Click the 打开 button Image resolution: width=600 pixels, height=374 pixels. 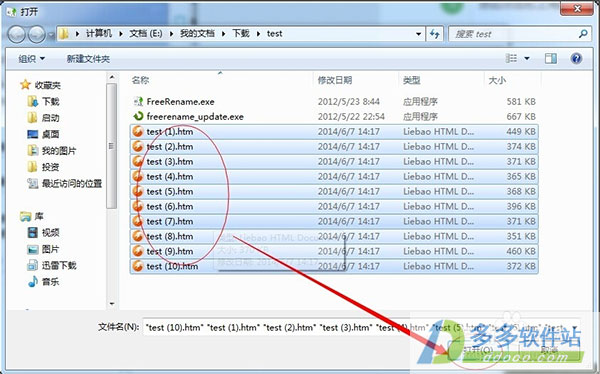[x=478, y=350]
